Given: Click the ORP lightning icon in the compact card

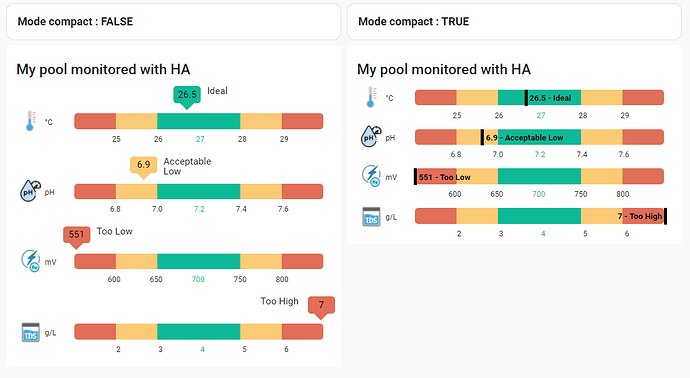Looking at the screenshot, I should 371,176.
